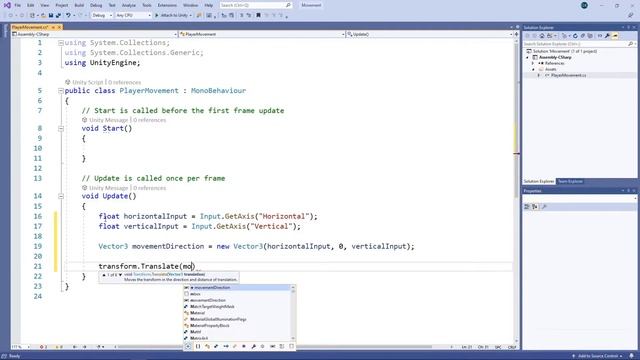
Task: Click the Home icon in Solution Explorer
Action: (x=542, y=36)
